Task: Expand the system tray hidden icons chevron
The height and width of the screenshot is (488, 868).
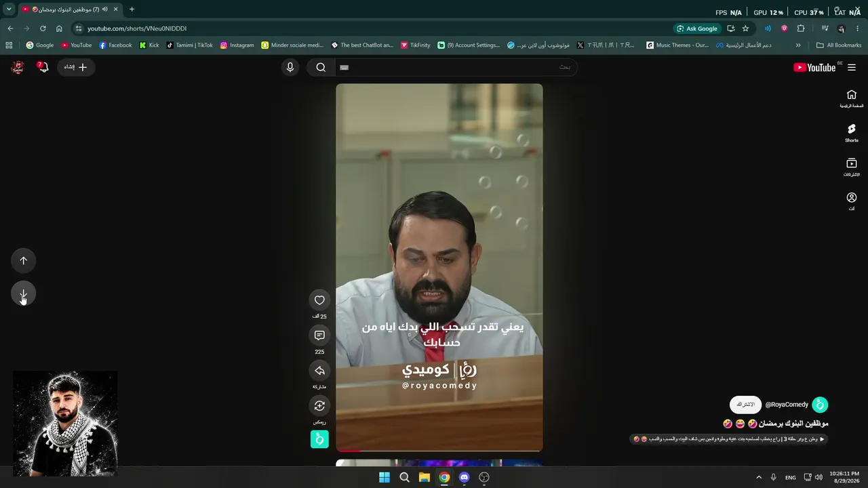Action: tap(759, 477)
